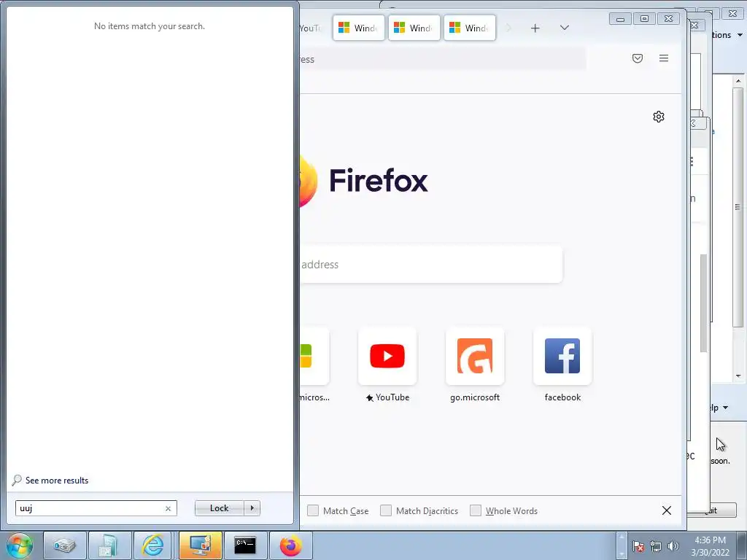Open the taskbar clock showing 4:36 PM

[710, 545]
